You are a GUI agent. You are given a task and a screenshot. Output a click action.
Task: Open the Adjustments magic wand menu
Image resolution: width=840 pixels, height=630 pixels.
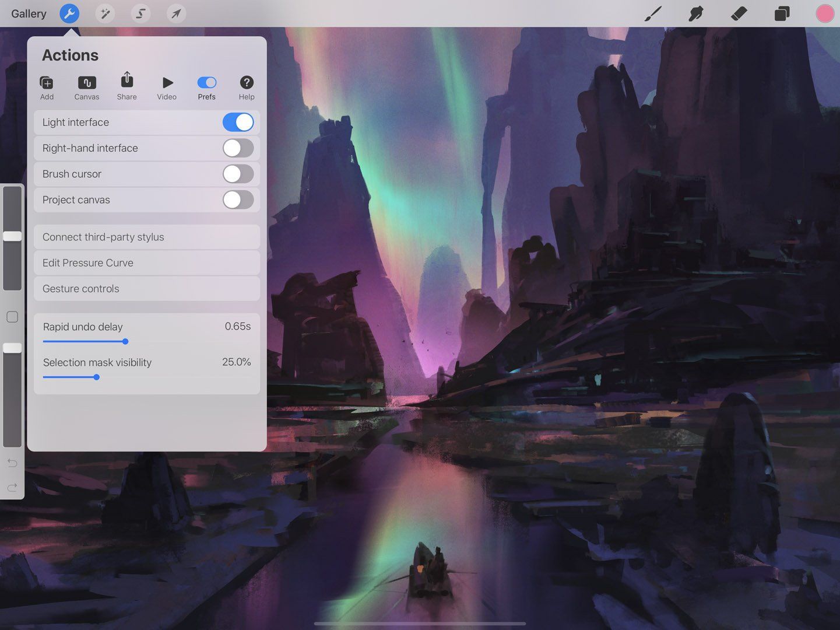[x=105, y=13]
